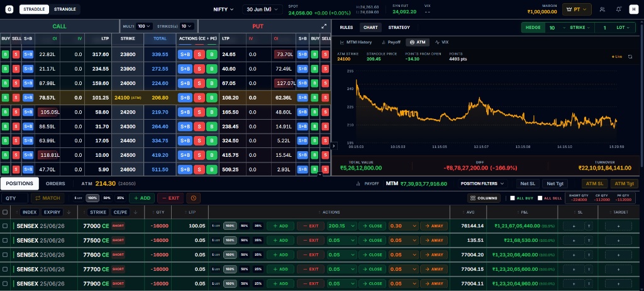
Task: Open the NIFTY index dropdown
Action: point(223,9)
